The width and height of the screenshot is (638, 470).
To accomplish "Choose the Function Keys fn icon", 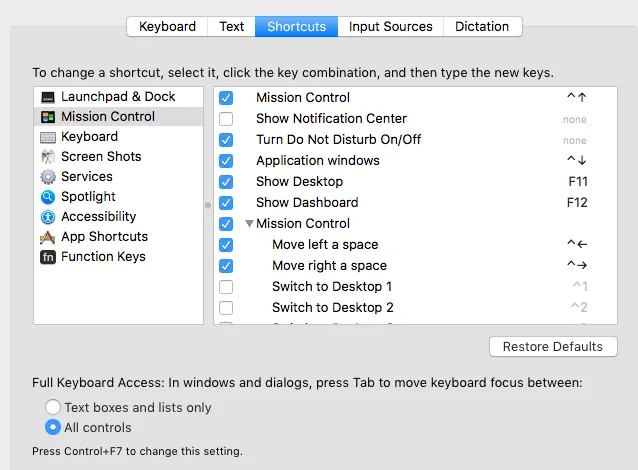I will [48, 257].
